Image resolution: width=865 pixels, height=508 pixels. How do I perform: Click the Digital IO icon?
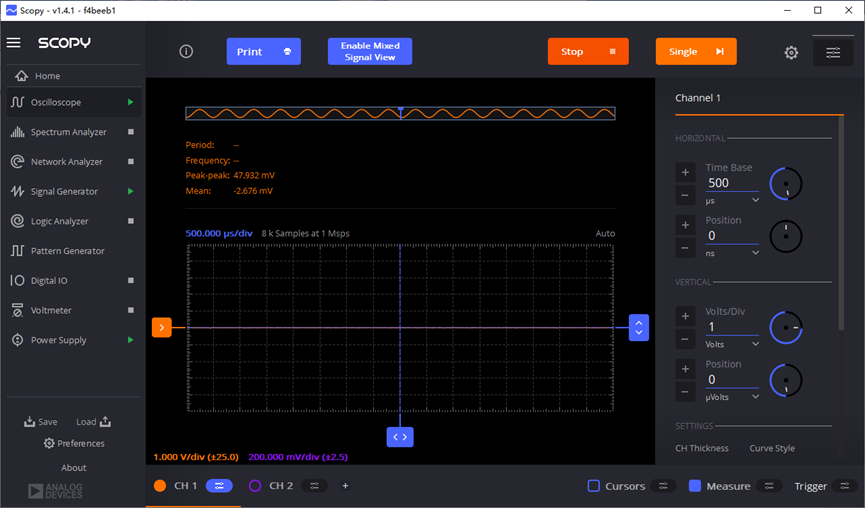tap(17, 280)
